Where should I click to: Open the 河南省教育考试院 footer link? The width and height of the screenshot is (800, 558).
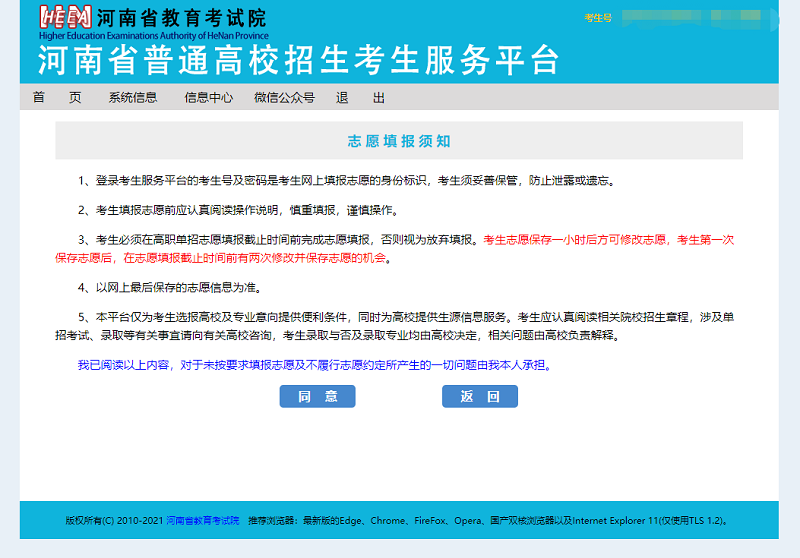(x=203, y=521)
